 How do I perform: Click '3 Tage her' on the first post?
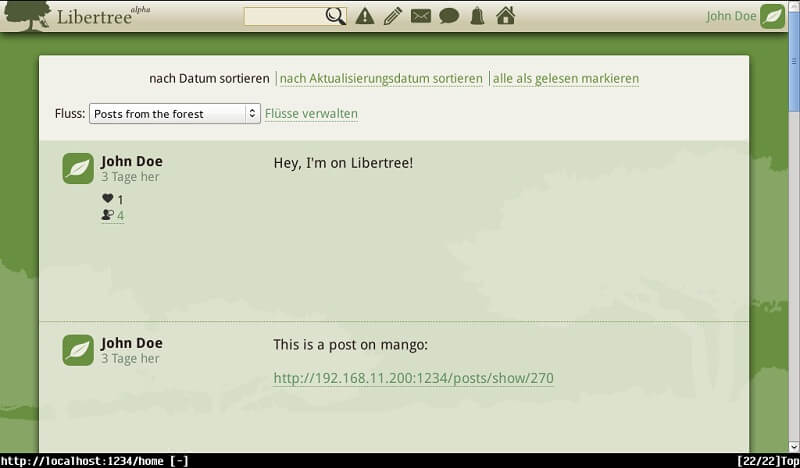pos(130,177)
